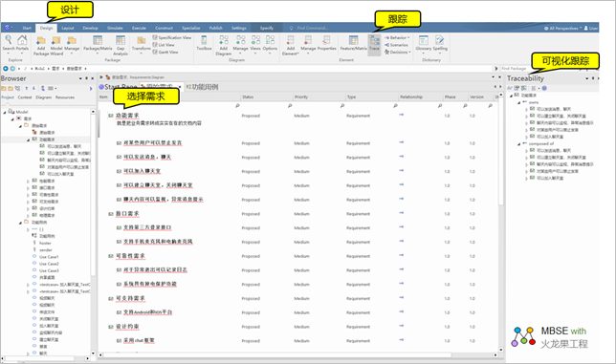Switch to List View

pos(164,45)
